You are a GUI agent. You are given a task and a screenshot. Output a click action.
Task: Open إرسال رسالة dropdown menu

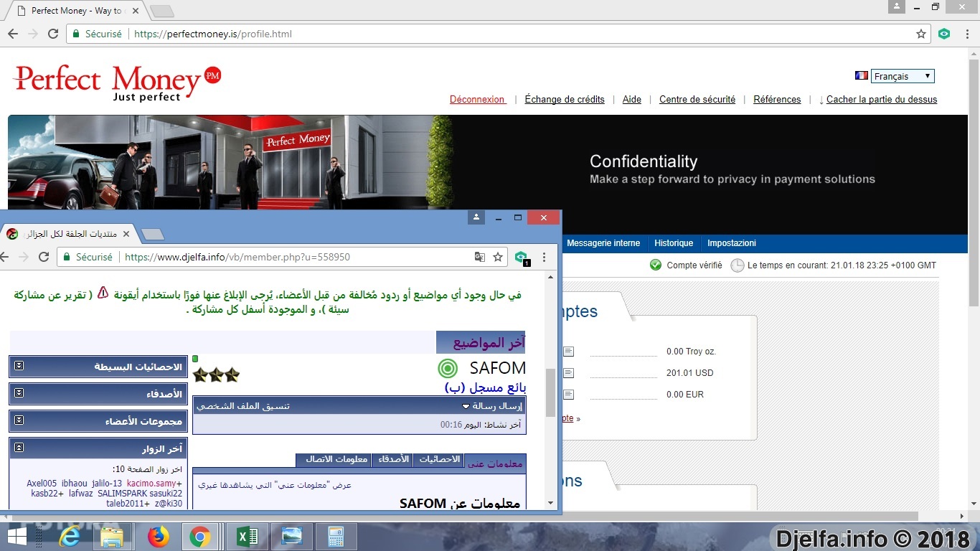coord(494,406)
